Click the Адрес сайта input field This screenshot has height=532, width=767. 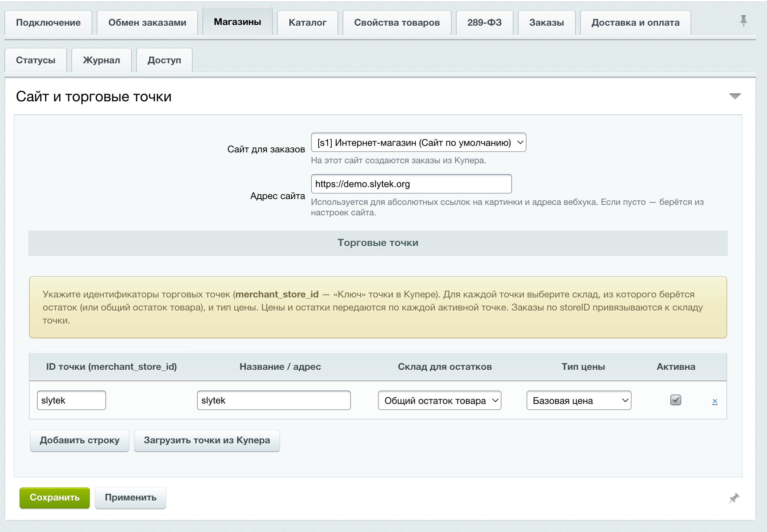pos(411,184)
